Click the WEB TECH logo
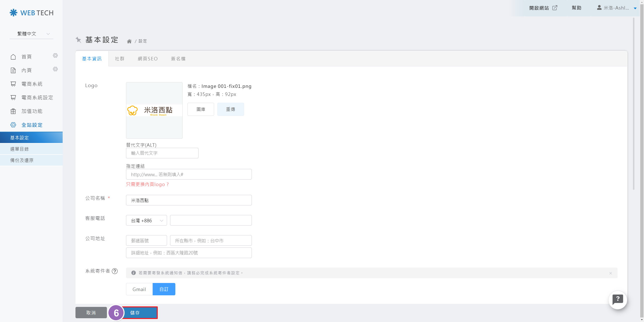The image size is (644, 322). (31, 13)
